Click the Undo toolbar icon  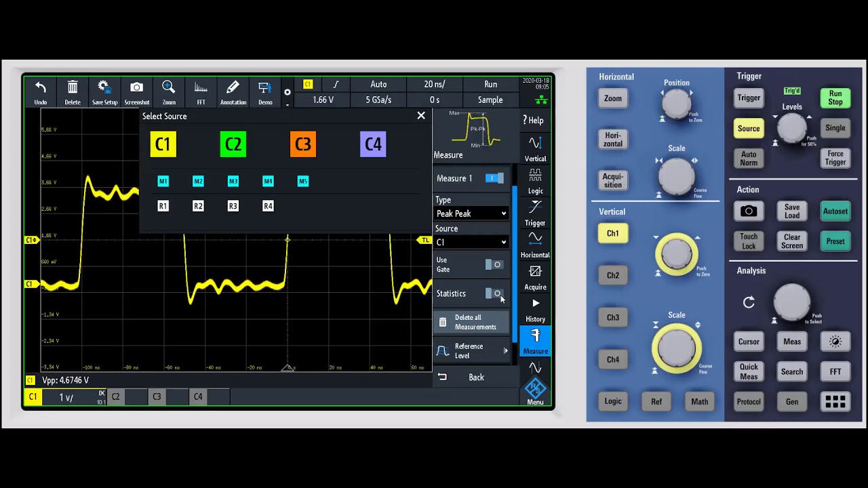tap(41, 92)
